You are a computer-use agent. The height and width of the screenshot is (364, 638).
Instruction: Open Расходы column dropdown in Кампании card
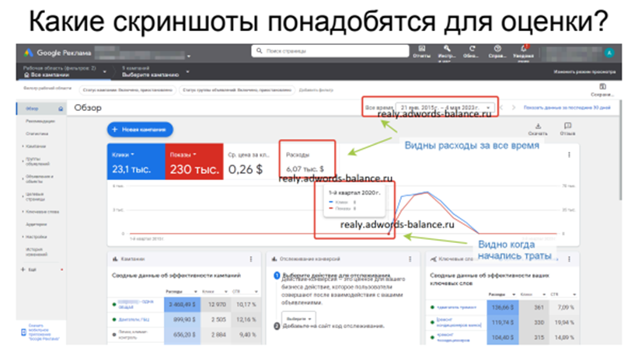pos(195,292)
